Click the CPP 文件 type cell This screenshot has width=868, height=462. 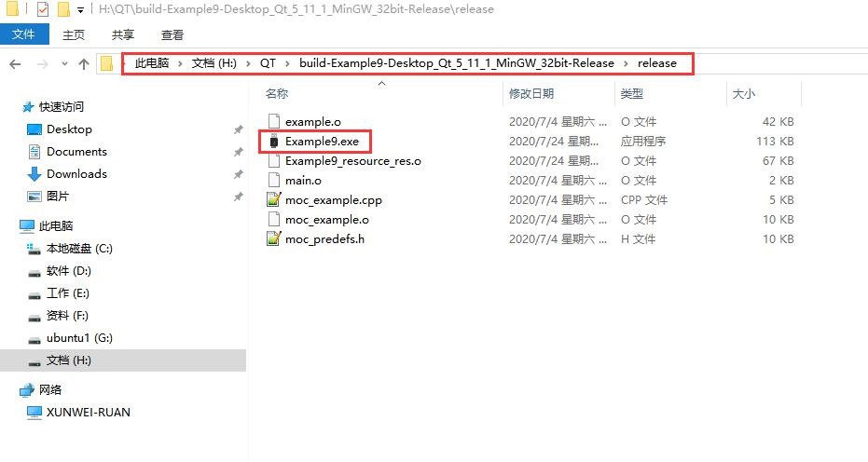644,199
